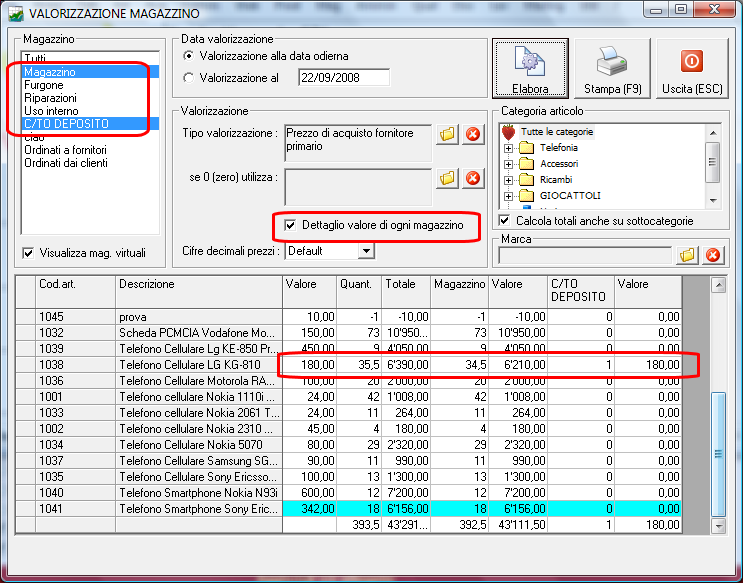The height and width of the screenshot is (583, 743).
Task: Click the Ricambi folder icon
Action: 526,180
